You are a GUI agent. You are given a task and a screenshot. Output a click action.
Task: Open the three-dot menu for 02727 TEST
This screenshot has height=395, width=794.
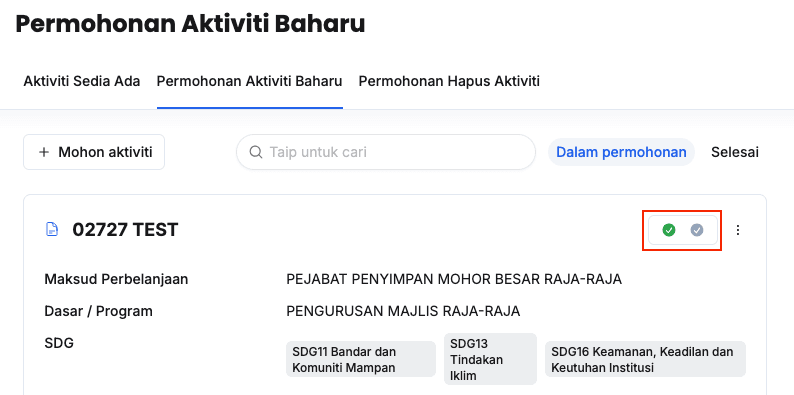tap(738, 230)
